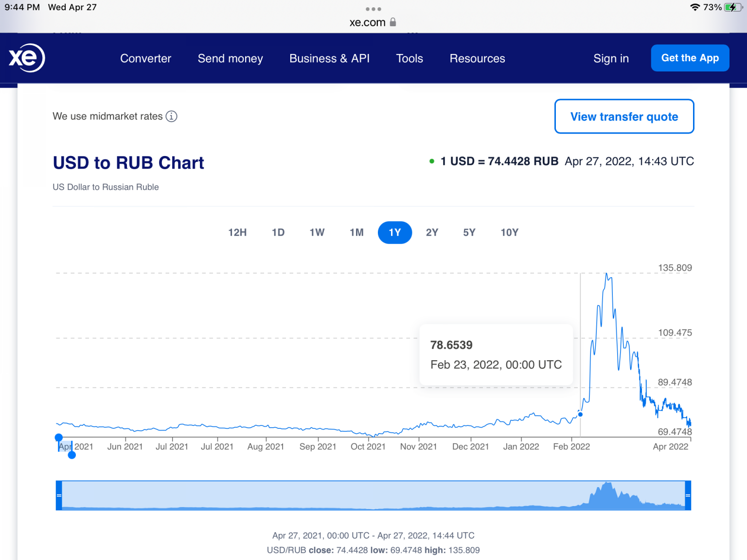Click the 109.475 axis label
This screenshot has height=560, width=747.
675,333
